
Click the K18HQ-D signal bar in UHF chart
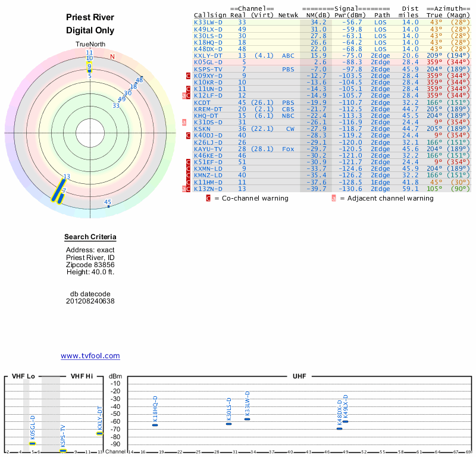(x=155, y=425)
